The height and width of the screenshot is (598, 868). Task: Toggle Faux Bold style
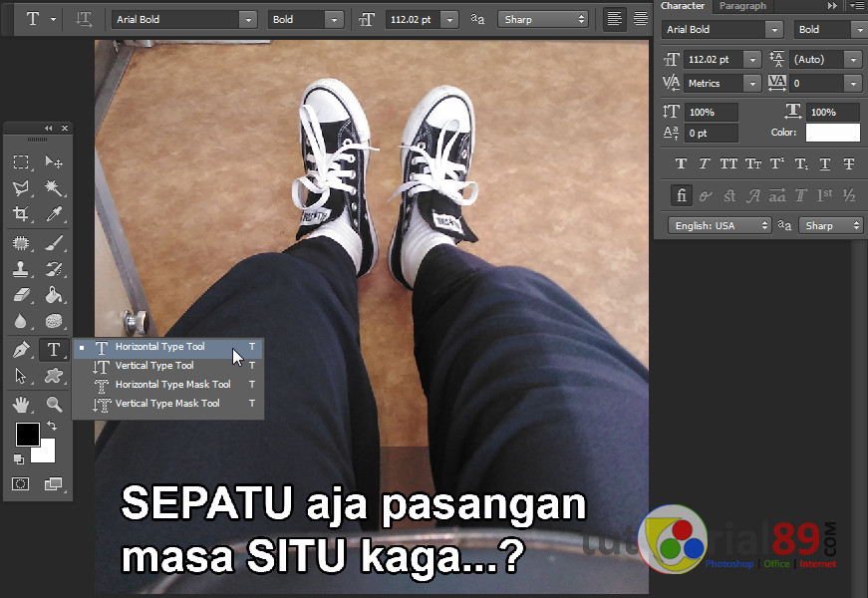[681, 163]
